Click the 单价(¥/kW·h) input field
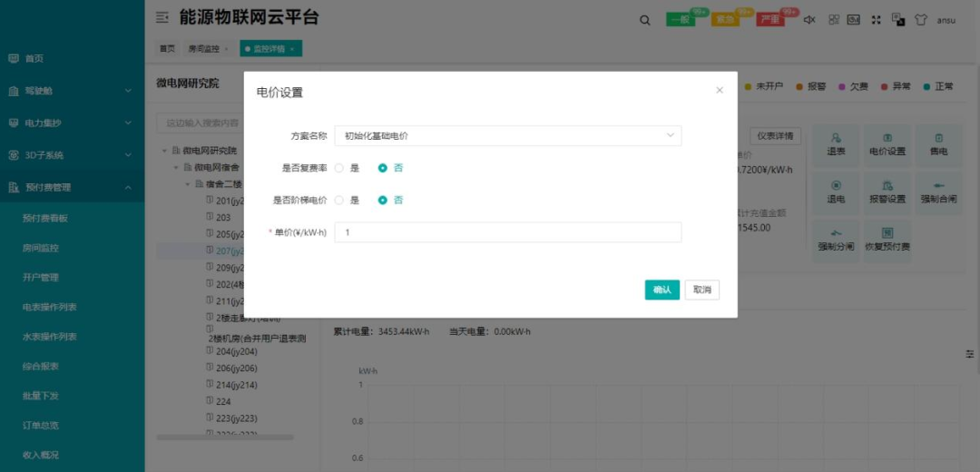 coord(508,232)
